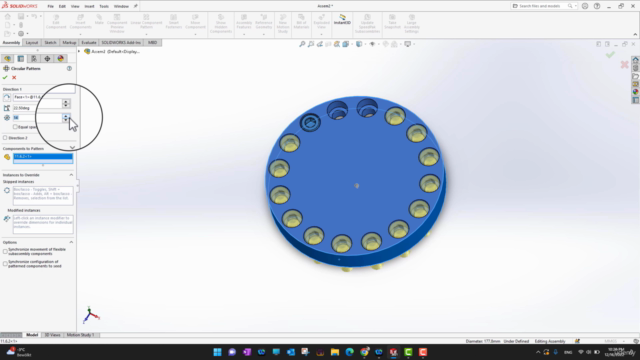Open Windows Start button on taskbar
The height and width of the screenshot is (360, 640).
coord(218,352)
